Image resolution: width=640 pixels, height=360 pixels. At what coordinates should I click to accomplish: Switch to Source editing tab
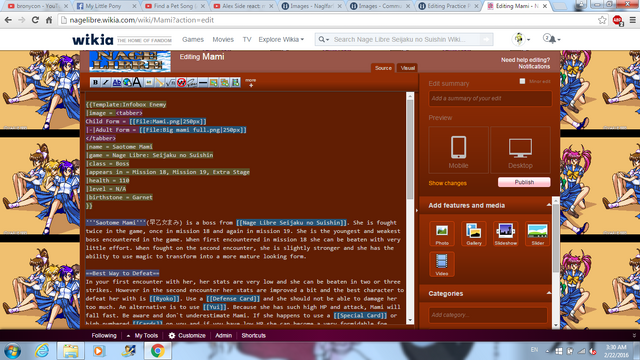383,68
